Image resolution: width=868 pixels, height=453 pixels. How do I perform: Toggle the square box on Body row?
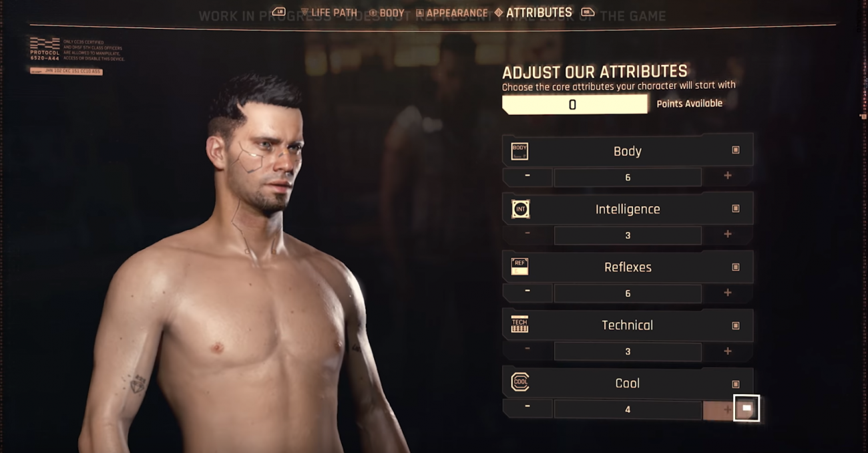pyautogui.click(x=736, y=150)
